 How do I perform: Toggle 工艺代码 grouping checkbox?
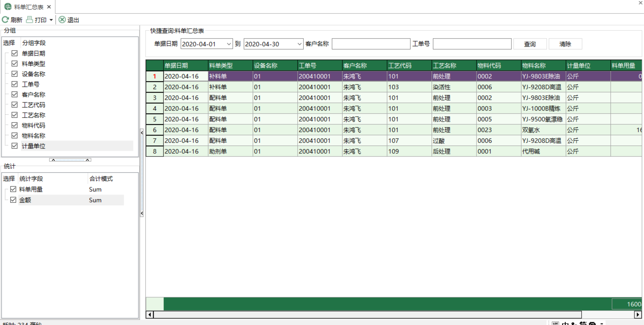pos(14,105)
